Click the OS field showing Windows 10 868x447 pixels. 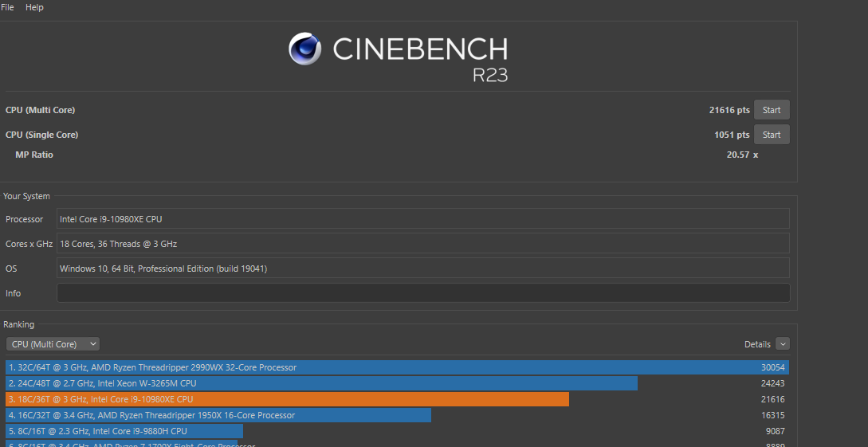click(x=422, y=269)
